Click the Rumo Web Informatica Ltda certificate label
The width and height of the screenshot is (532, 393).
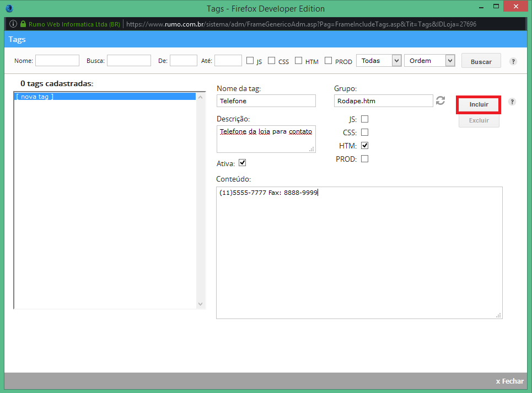pos(74,24)
